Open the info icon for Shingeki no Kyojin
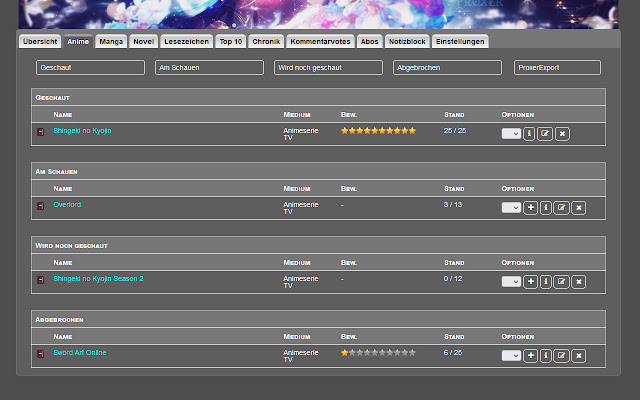The image size is (640, 400). (529, 134)
